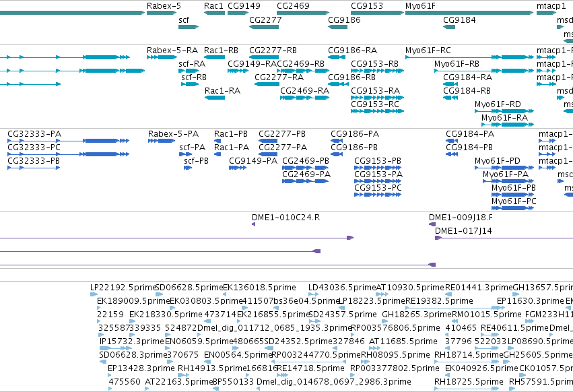Click the RE14718.5prime EST label

tap(310, 368)
